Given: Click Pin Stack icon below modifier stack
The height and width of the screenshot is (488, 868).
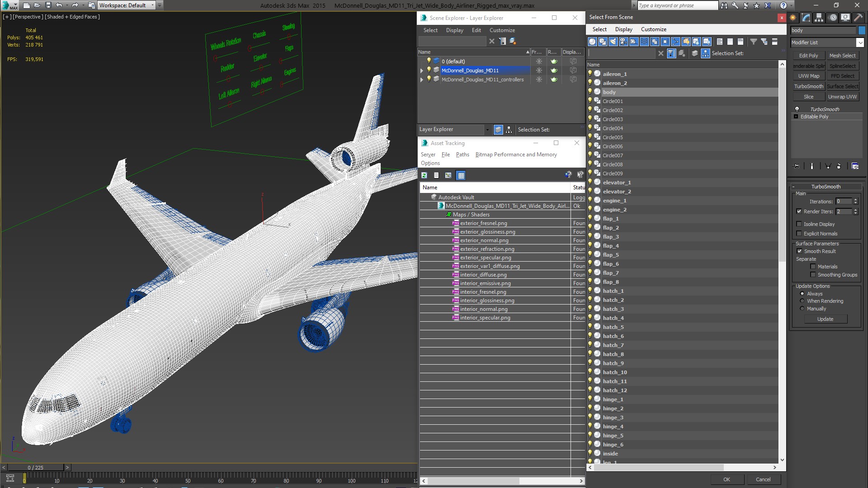Looking at the screenshot, I should click(x=797, y=166).
